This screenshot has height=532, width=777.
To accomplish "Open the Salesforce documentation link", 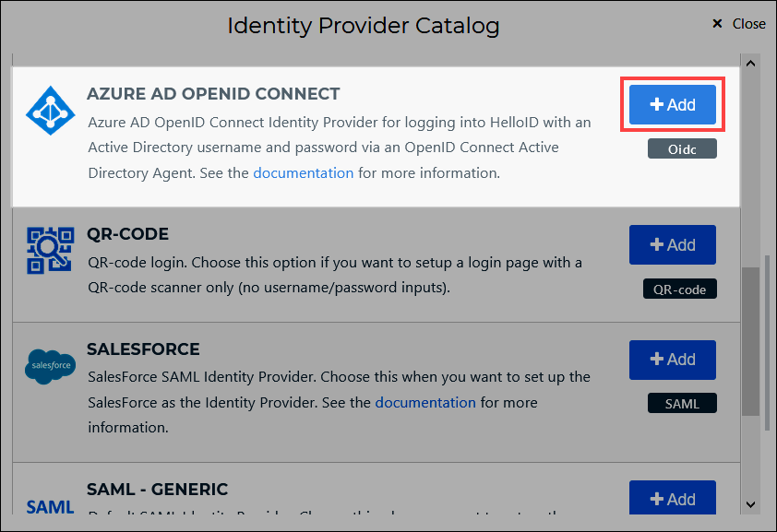I will [x=425, y=402].
